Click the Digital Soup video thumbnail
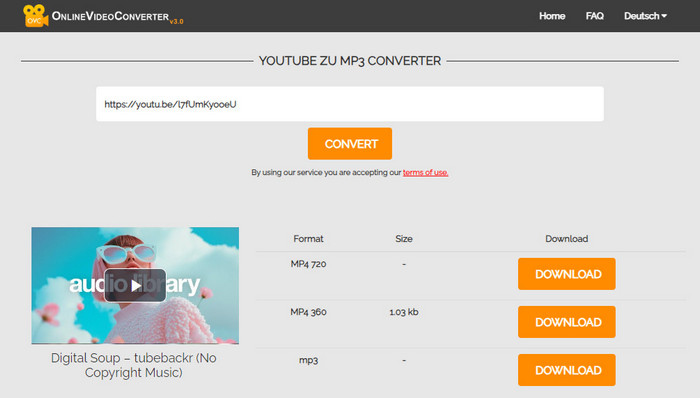700x398 pixels. point(135,286)
